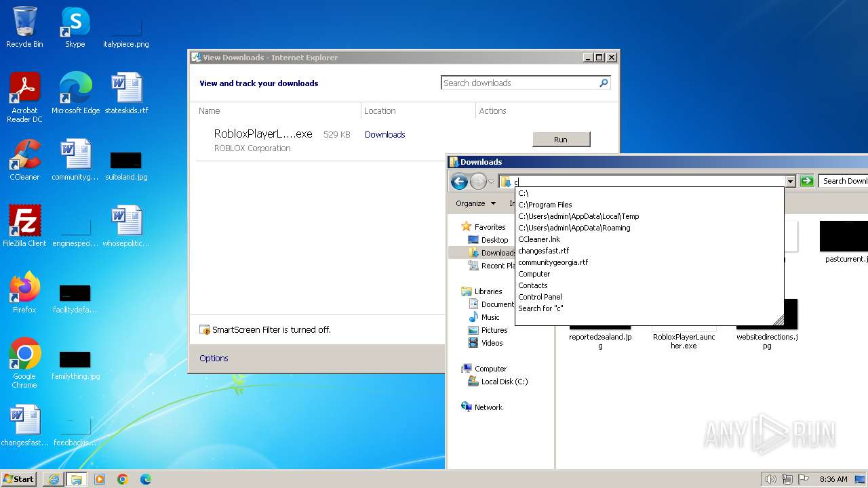Screen dimensions: 868x488
Task: Open Internet Explorer from the taskbar
Action: tap(54, 479)
